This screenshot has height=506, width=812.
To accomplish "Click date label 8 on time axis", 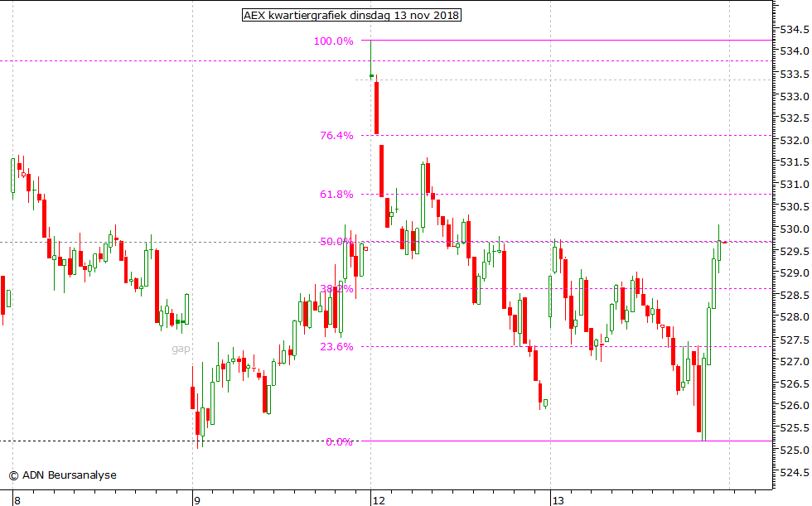I will 17,500.
